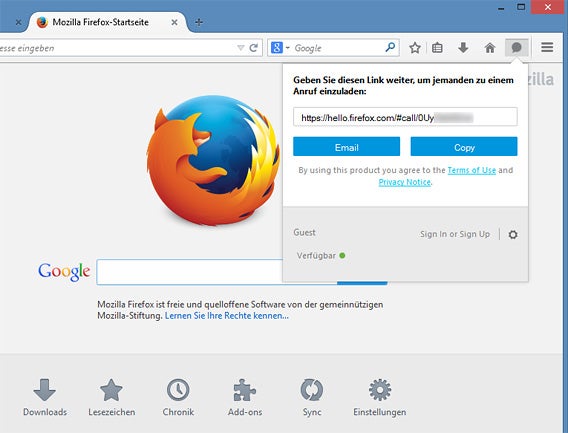Open the Google search engine selector
The image size is (568, 433).
click(280, 47)
